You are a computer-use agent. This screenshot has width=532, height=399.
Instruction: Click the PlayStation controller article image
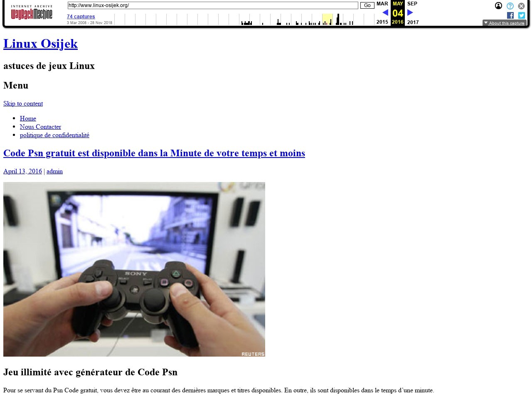tap(134, 269)
